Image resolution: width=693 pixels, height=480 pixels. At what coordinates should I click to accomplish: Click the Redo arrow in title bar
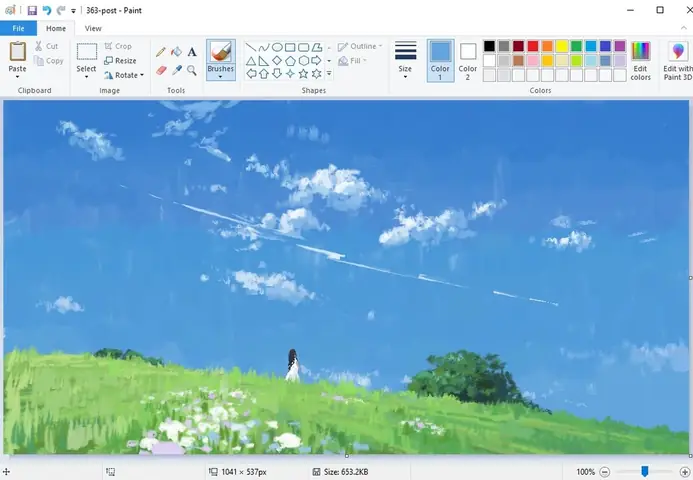pos(61,10)
